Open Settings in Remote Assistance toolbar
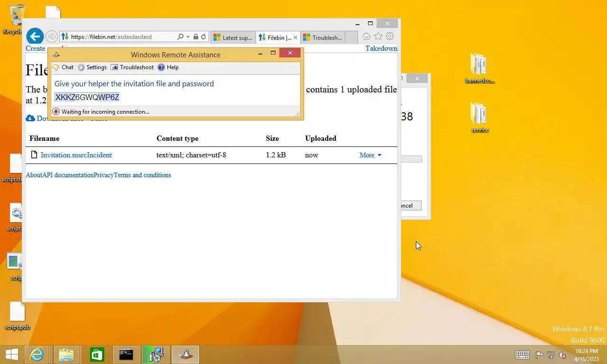This screenshot has width=607, height=364. tap(92, 67)
